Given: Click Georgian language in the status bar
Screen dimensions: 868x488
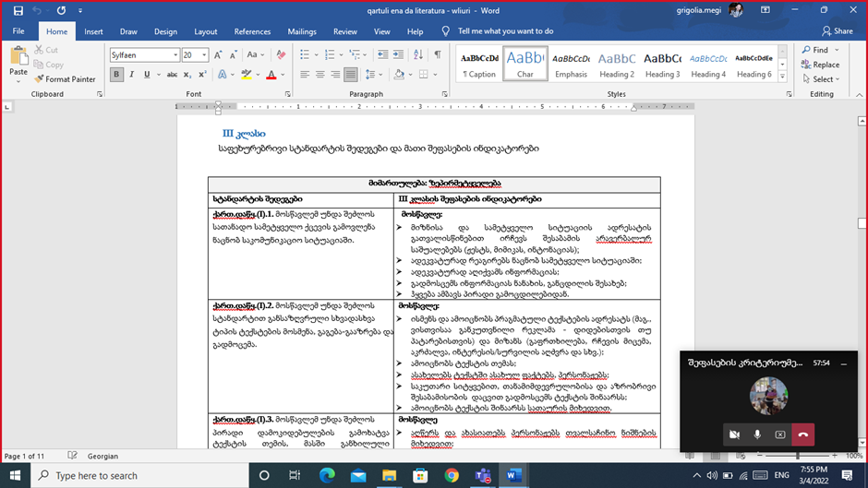Looking at the screenshot, I should (102, 456).
